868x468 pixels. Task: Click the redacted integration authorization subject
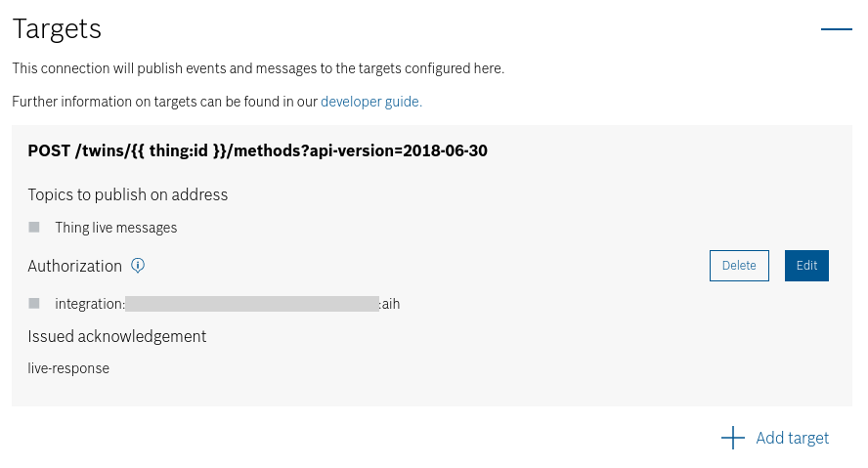(252, 304)
